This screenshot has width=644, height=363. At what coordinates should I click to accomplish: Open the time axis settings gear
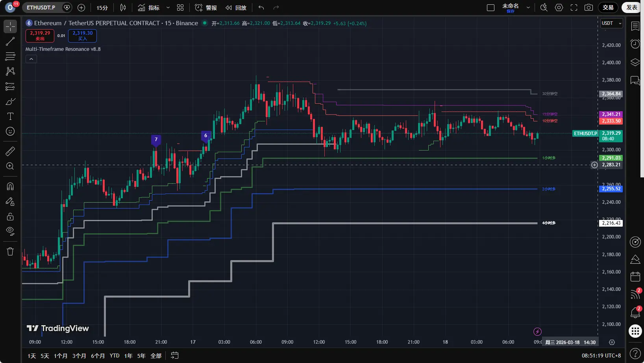click(612, 342)
